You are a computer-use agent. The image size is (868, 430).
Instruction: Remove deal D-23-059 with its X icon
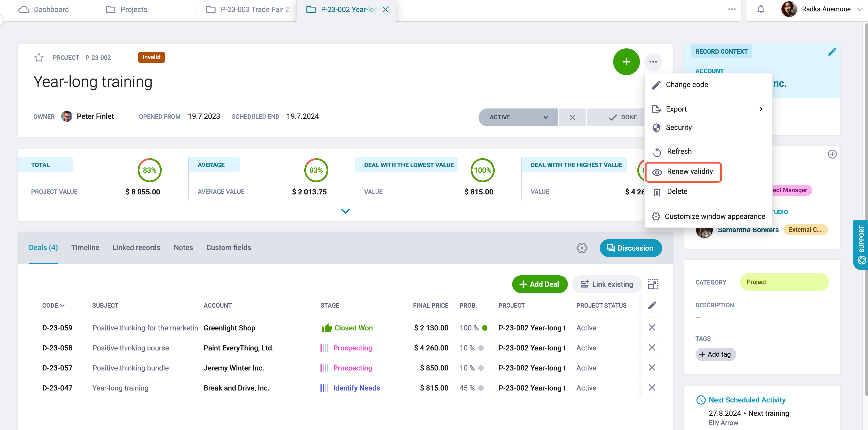[x=652, y=328]
